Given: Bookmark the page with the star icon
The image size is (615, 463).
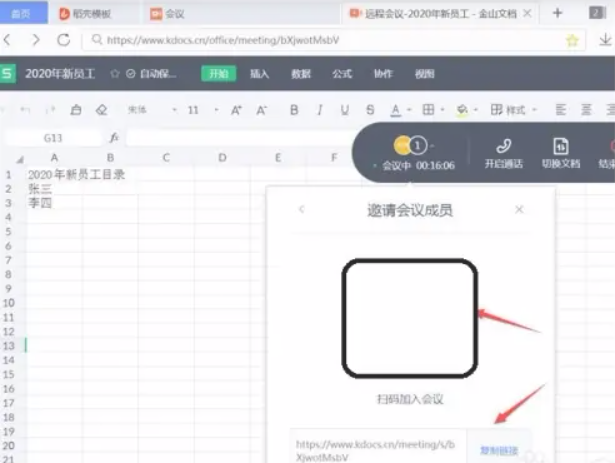Looking at the screenshot, I should click(x=572, y=40).
